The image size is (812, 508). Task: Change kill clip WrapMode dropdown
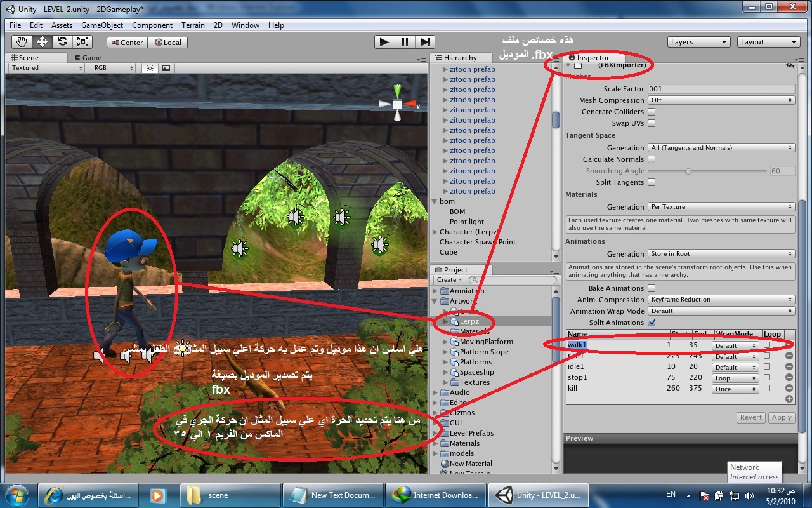[735, 389]
